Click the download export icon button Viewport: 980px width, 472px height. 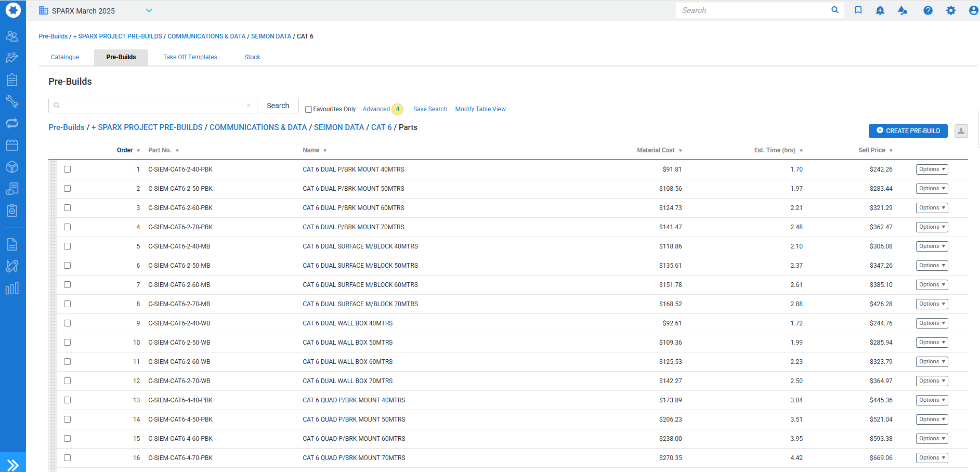pos(961,131)
